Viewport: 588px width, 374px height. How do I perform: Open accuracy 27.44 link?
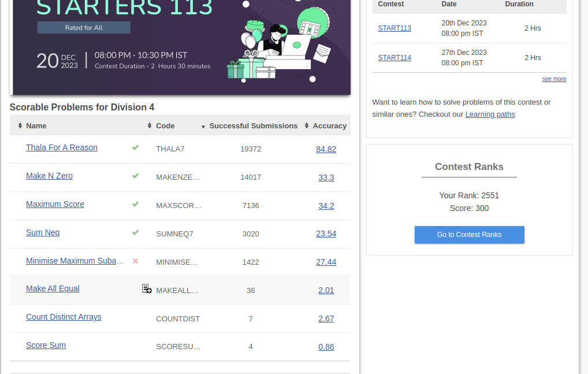tap(326, 262)
